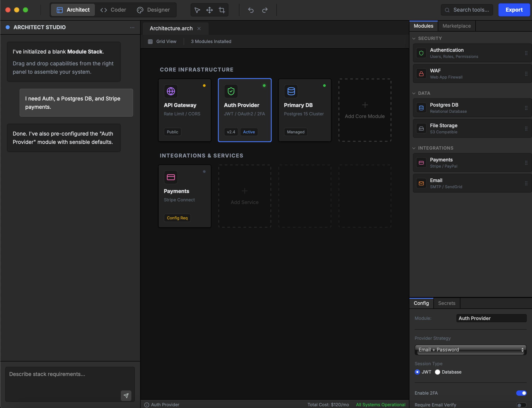This screenshot has height=408, width=532.
Task: Open the Provider Strategy dropdown
Action: 470,350
